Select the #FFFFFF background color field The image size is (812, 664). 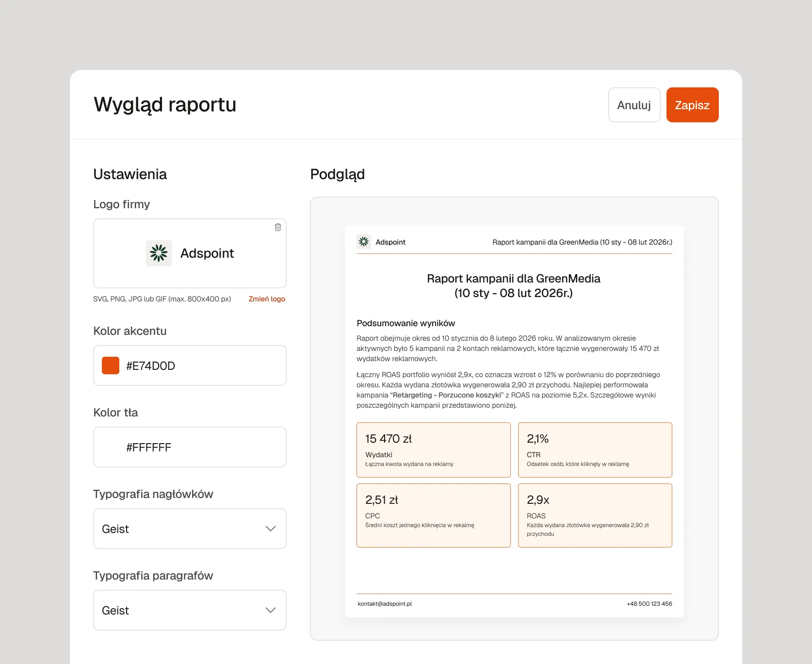pos(189,447)
